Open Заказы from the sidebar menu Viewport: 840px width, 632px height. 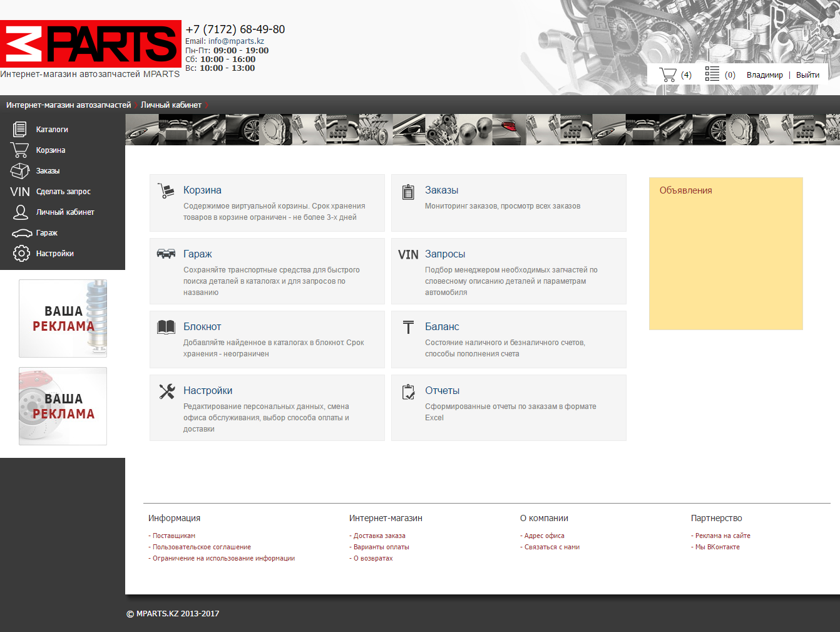[x=48, y=171]
